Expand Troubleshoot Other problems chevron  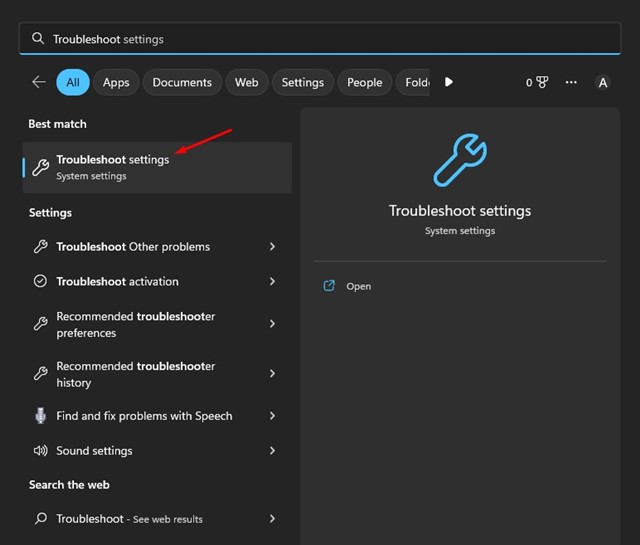point(272,247)
